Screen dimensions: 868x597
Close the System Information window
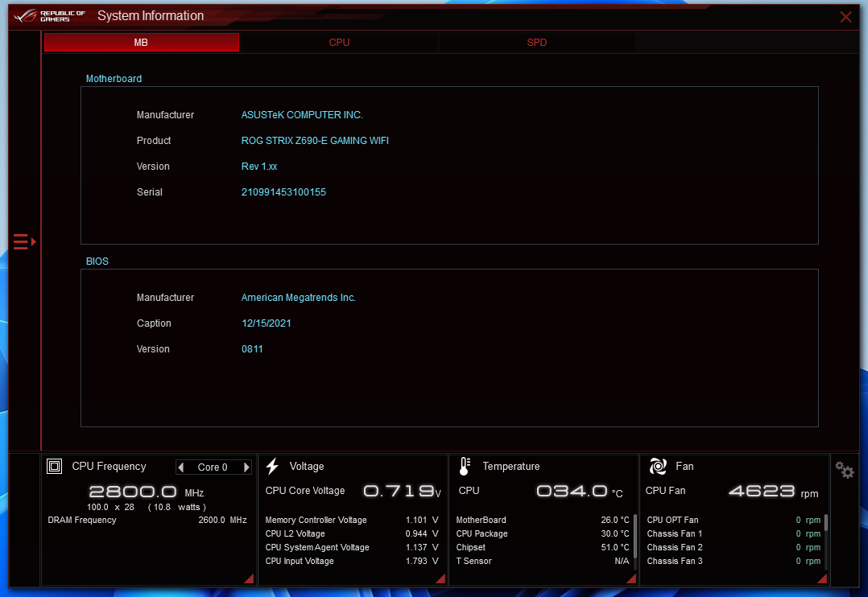(845, 17)
